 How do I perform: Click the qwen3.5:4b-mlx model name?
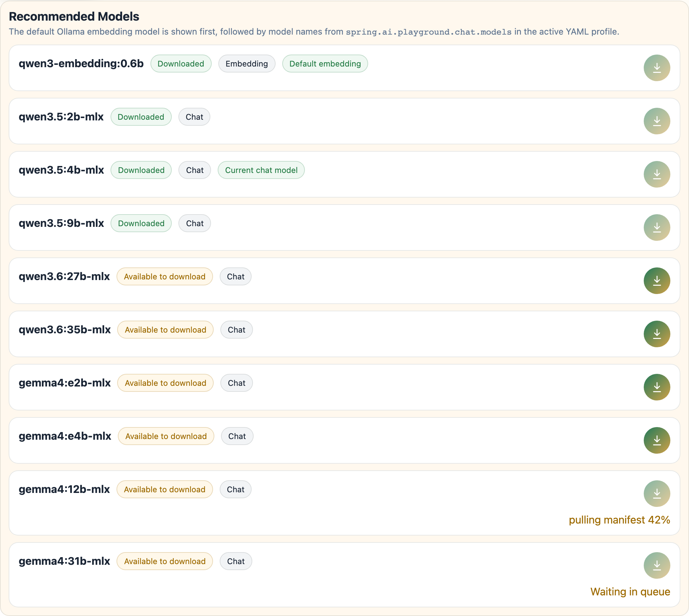[x=61, y=170]
